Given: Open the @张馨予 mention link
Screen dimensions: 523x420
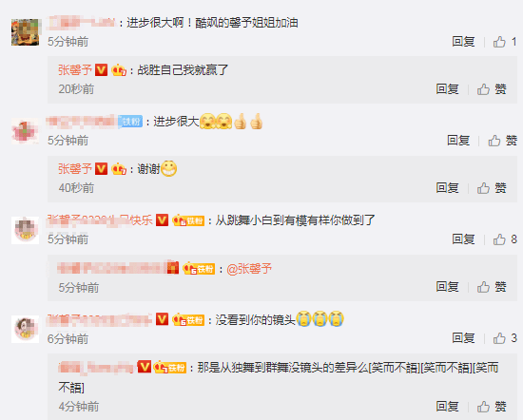Looking at the screenshot, I should (249, 269).
